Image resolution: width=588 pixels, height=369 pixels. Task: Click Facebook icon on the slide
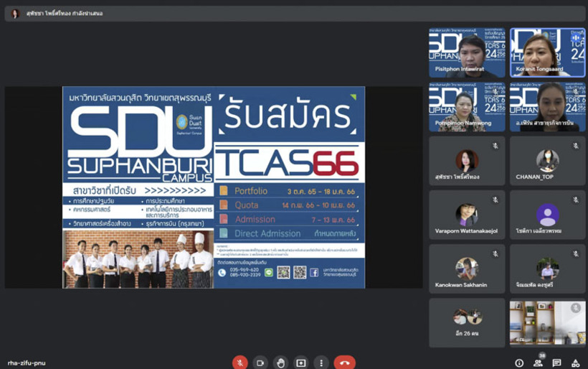click(314, 273)
